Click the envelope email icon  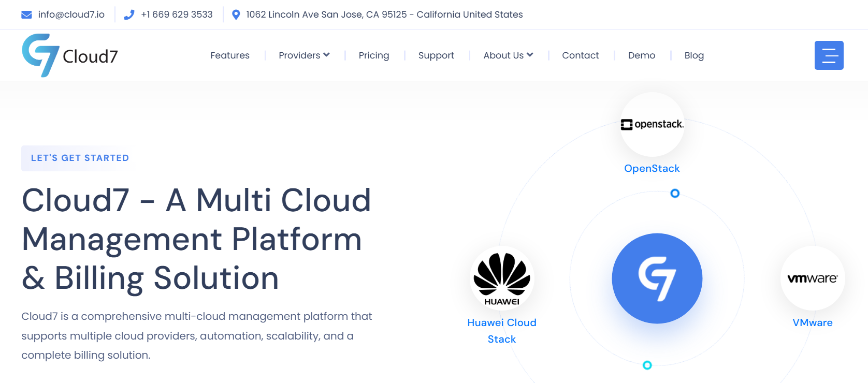pos(26,15)
